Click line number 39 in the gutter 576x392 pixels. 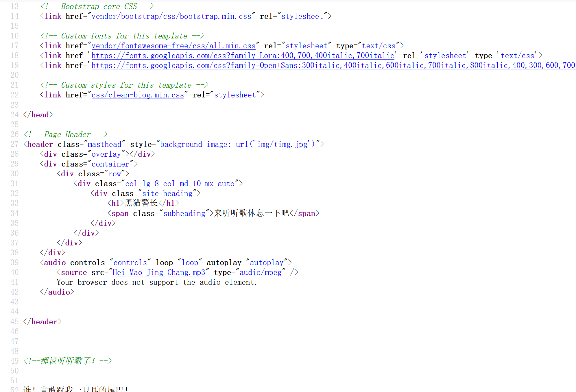(x=14, y=262)
